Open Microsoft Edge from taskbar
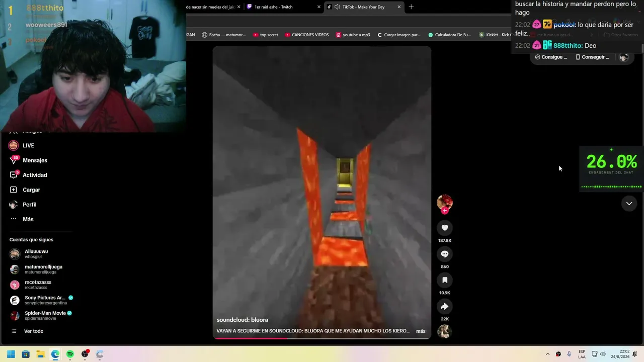Viewport: 644px width, 362px height. 55,354
